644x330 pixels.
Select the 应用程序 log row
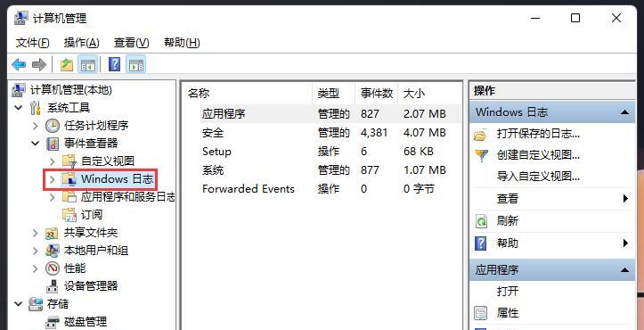click(322, 113)
